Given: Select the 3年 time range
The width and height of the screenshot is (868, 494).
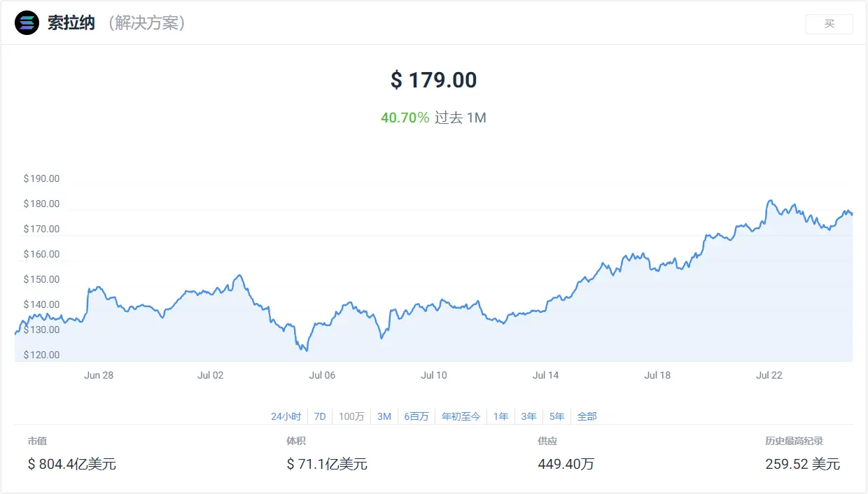Looking at the screenshot, I should coord(528,416).
